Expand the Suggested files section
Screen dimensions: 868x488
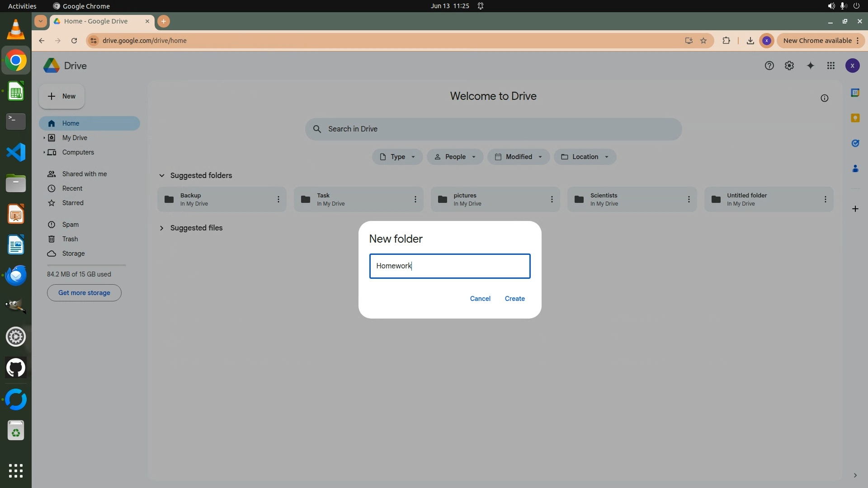coord(161,228)
